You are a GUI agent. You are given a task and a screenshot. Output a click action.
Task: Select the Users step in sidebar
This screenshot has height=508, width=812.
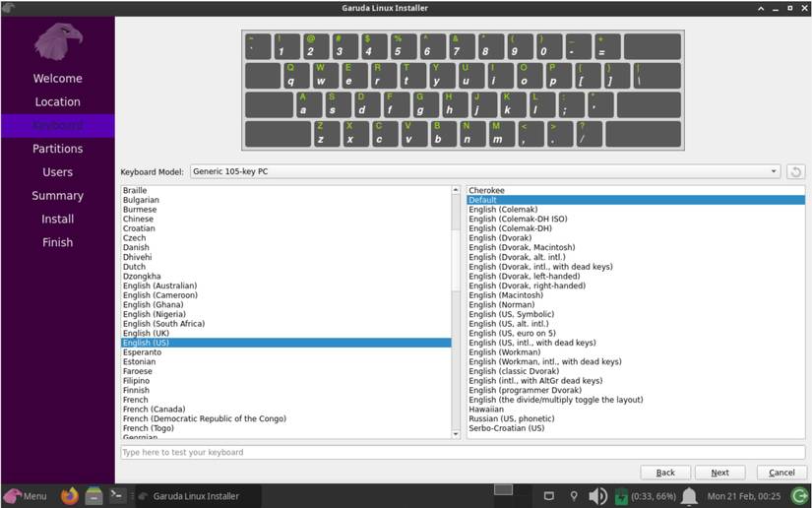(x=57, y=172)
